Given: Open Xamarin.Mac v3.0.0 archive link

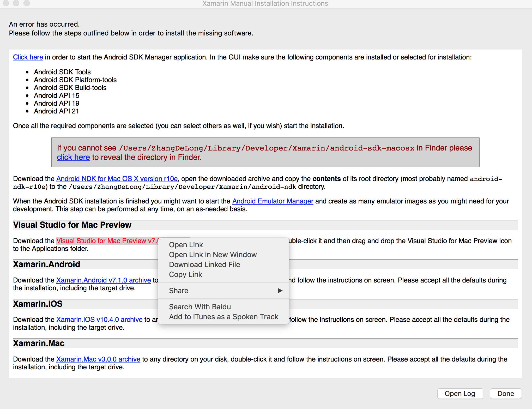Looking at the screenshot, I should tap(98, 359).
